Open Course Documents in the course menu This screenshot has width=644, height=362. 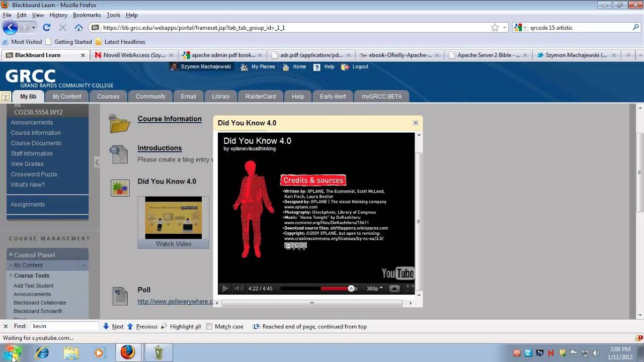(x=36, y=143)
